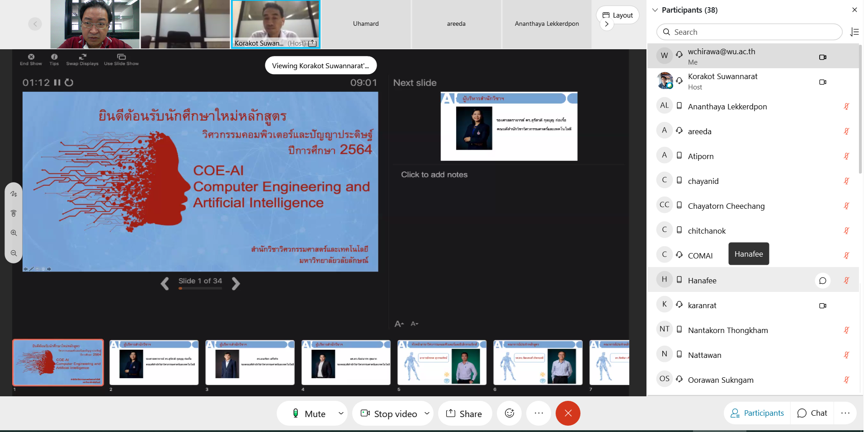Open chat bubble beside Hanafee

click(x=822, y=281)
